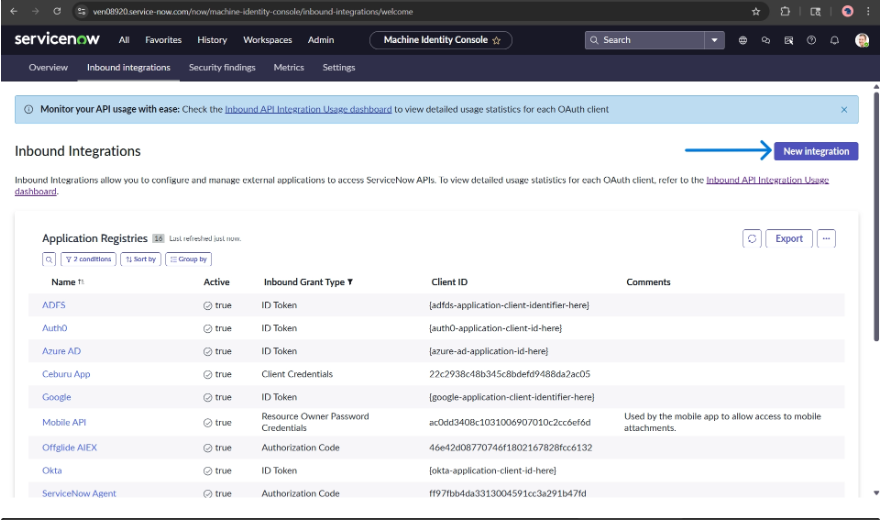
Task: Open the Azure AD registry record
Action: (x=61, y=351)
